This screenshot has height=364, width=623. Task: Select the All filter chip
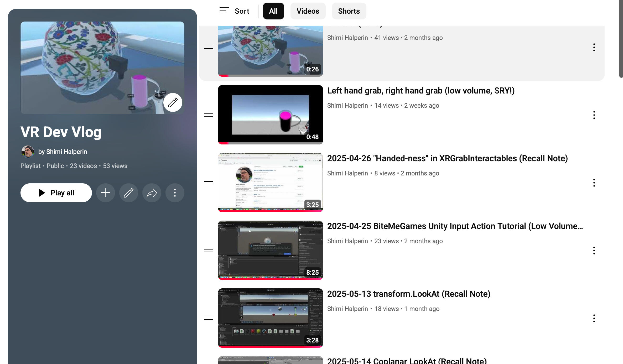[273, 11]
